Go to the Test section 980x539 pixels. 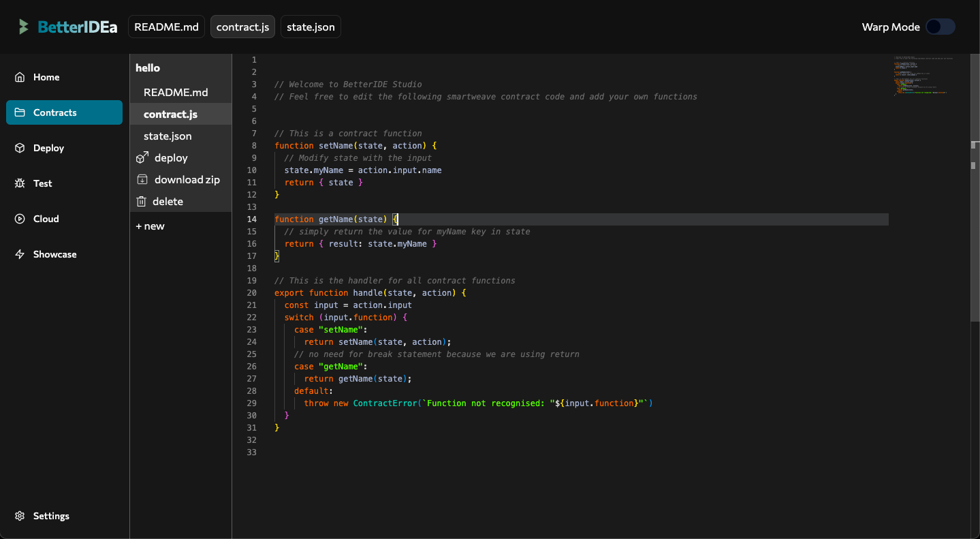click(65, 183)
